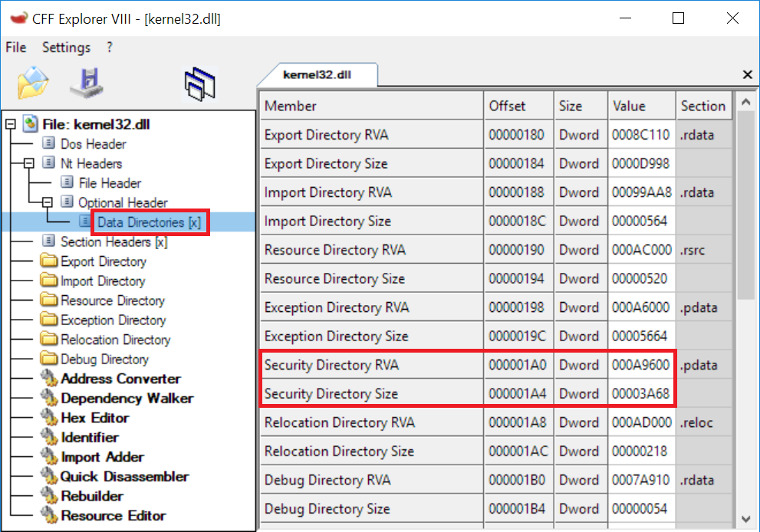Click the Open file folder toolbar icon
Viewport: 760px width, 532px height.
pos(33,82)
